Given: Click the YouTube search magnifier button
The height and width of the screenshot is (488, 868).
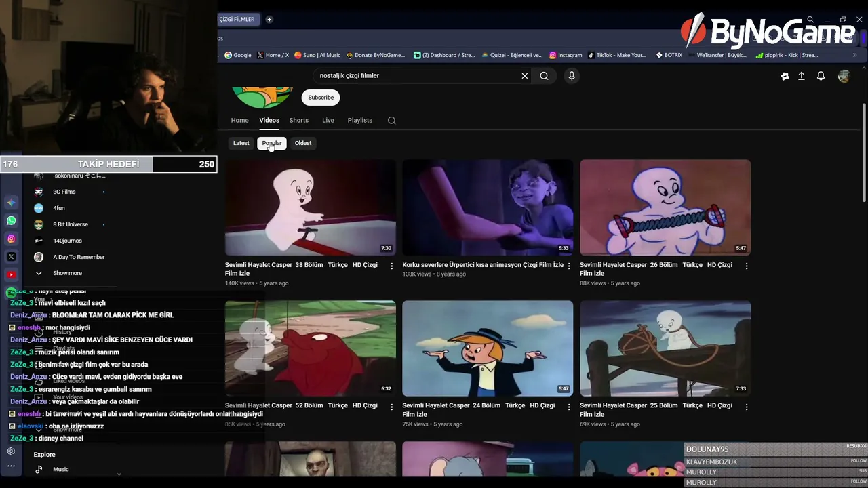Looking at the screenshot, I should (x=544, y=76).
